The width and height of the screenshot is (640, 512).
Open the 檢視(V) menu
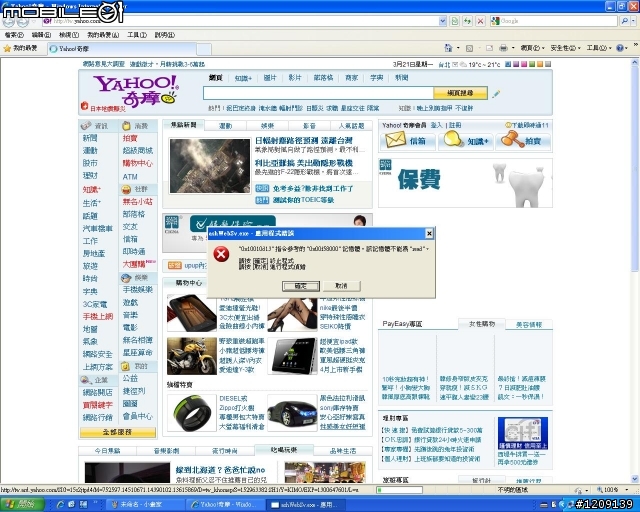click(x=69, y=35)
